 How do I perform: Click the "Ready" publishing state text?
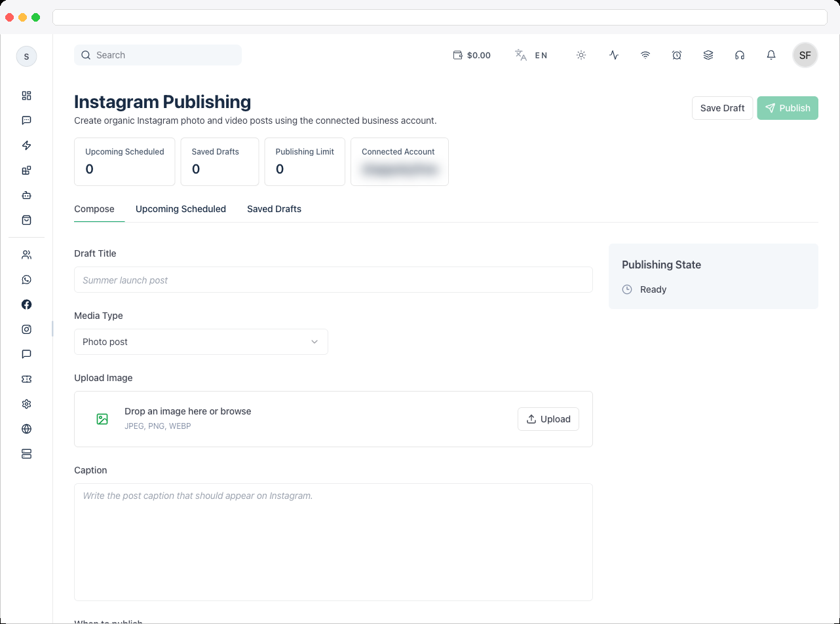pos(653,289)
